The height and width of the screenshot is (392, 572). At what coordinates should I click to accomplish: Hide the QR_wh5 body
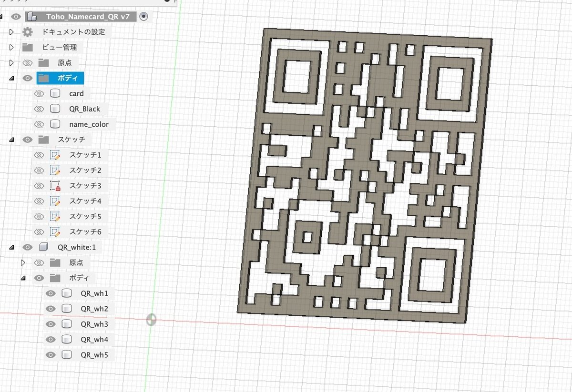click(51, 355)
